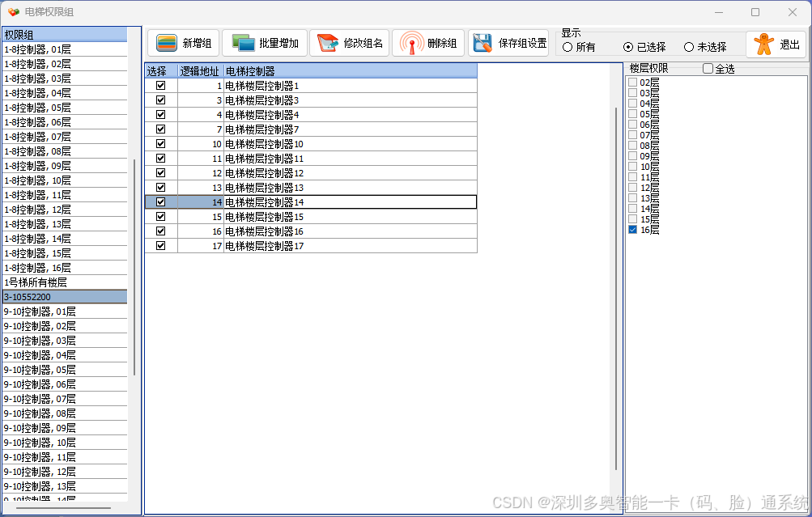Viewport: 812px width, 517px height.
Task: Uncheck the 电梯楼层控制器14 selection checkbox
Action: point(160,201)
